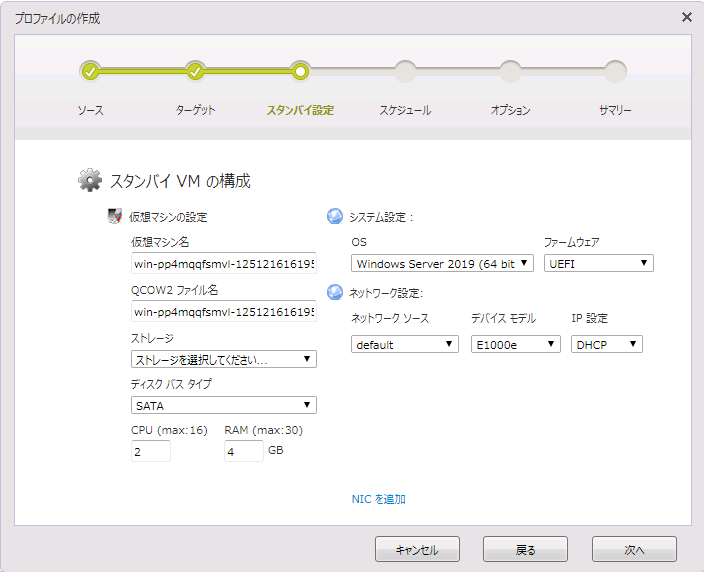Screen dimensions: 704x572
Task: Expand the ディスク バス タイプ SATA dropdown
Action: [x=224, y=405]
